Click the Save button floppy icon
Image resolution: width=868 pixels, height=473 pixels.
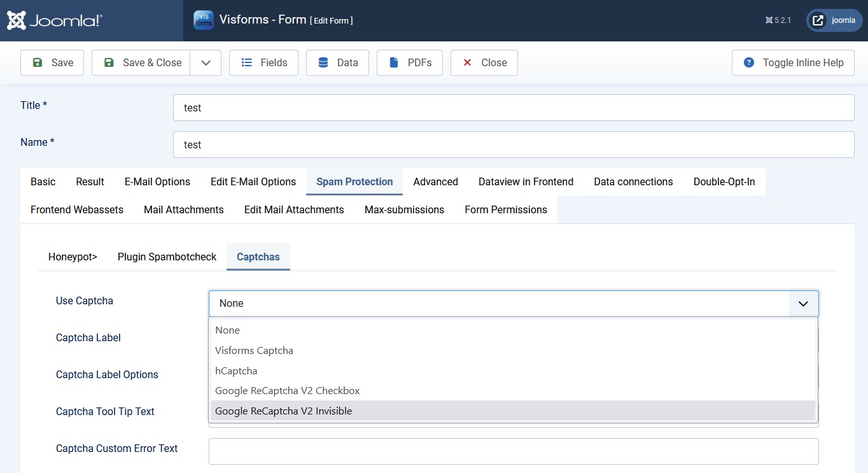tap(38, 62)
